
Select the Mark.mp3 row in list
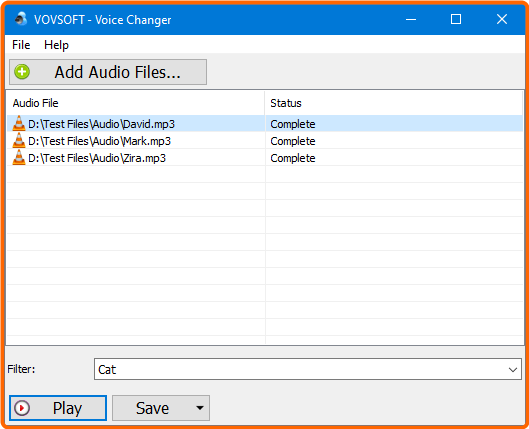[x=265, y=141]
